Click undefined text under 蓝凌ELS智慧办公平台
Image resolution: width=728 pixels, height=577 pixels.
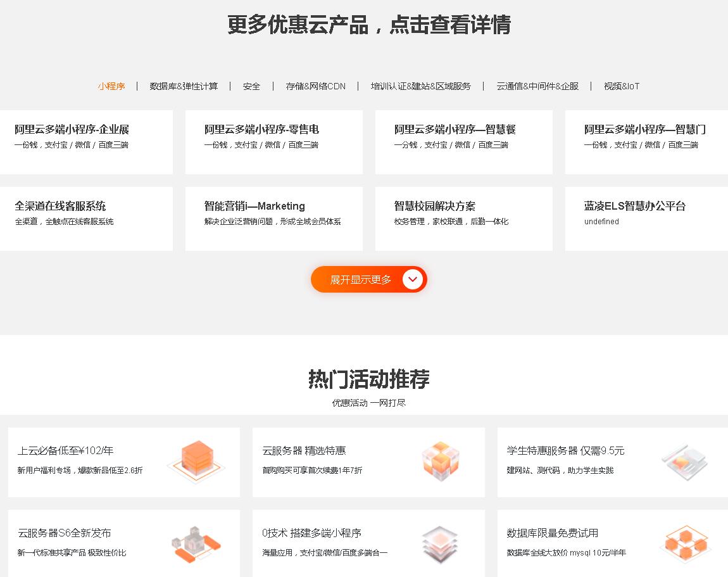[x=602, y=222]
